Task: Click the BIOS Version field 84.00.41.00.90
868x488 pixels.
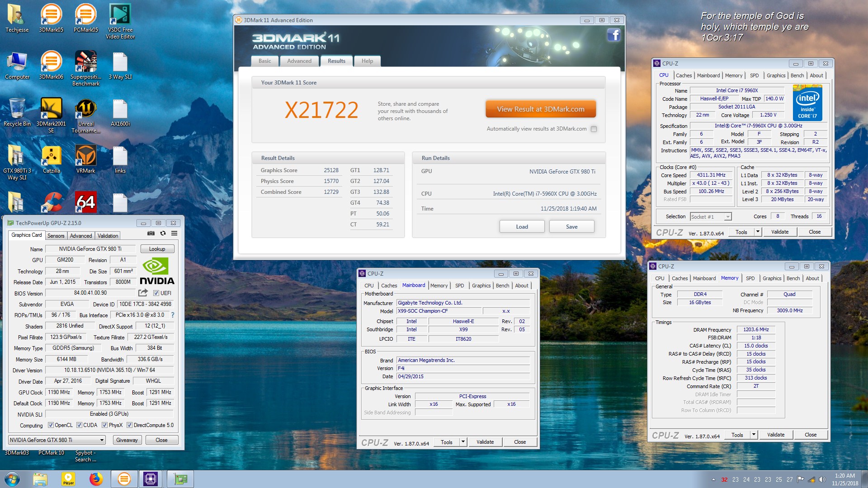Action: tap(90, 293)
